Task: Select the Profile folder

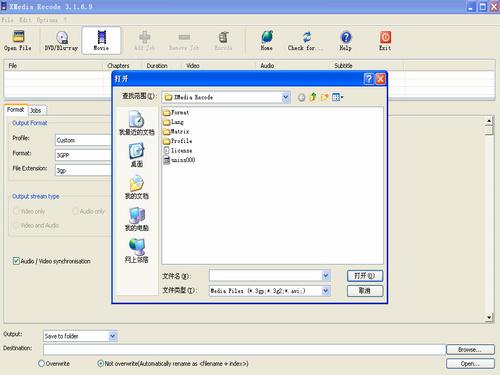Action: tap(178, 141)
